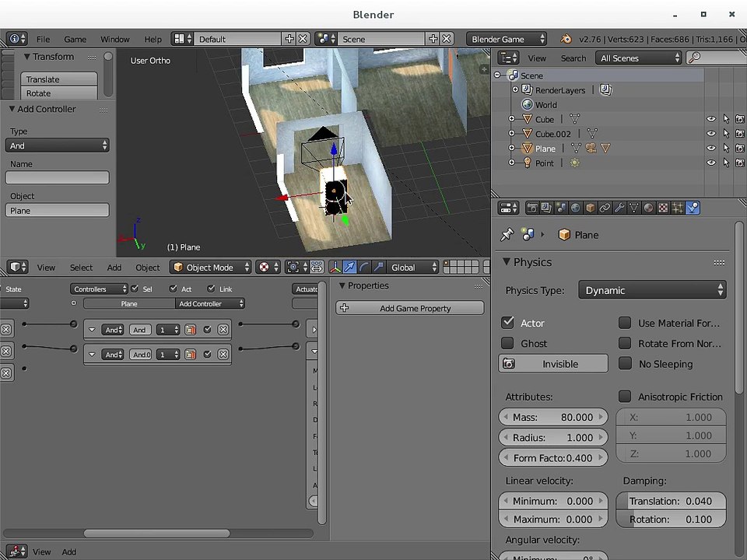Open the Blender Game render engine dropdown
This screenshot has width=747, height=560.
507,39
